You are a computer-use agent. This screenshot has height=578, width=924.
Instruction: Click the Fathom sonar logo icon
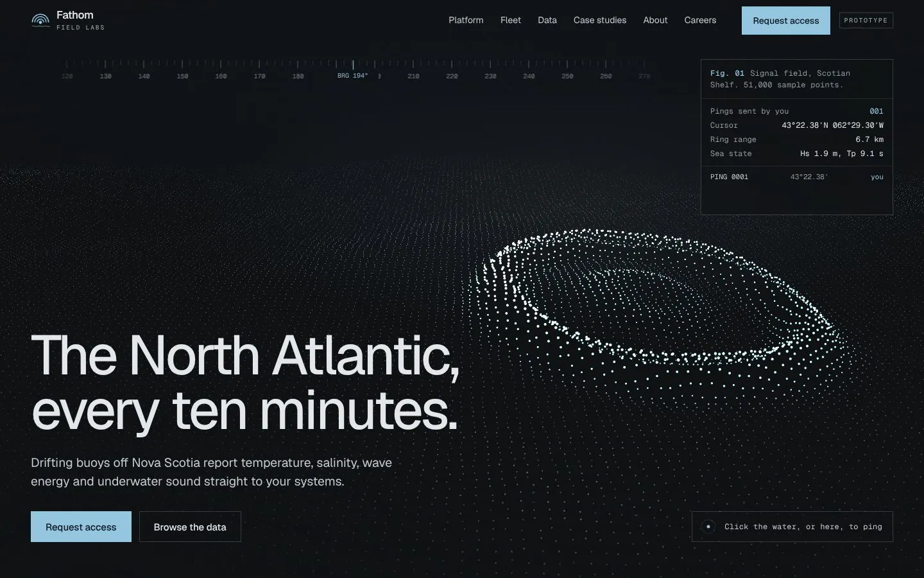[40, 21]
